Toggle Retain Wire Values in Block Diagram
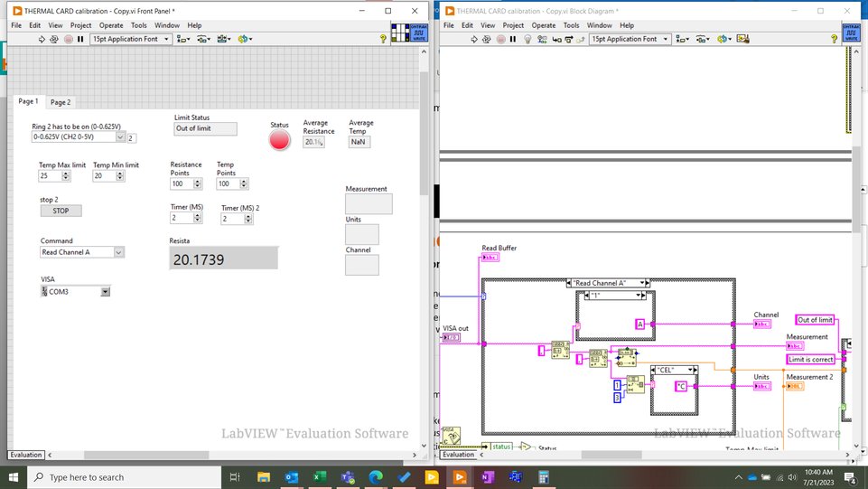The height and width of the screenshot is (489, 868). (x=542, y=40)
